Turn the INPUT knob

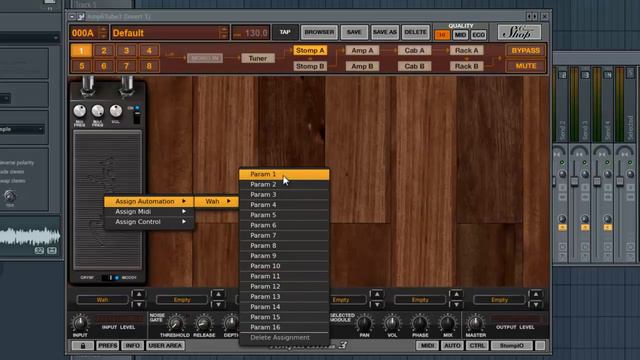point(80,323)
